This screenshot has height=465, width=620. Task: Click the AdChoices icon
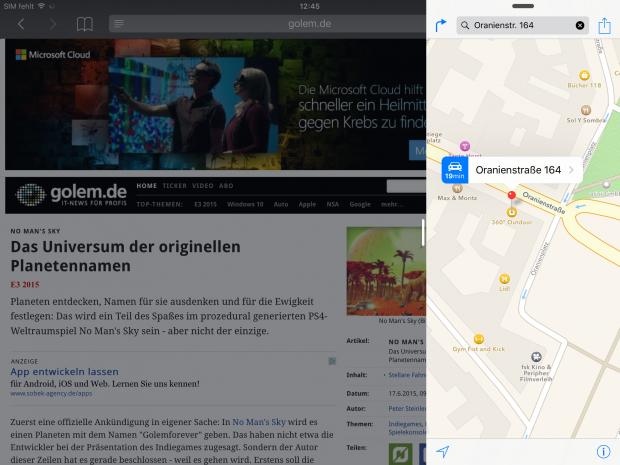[332, 361]
